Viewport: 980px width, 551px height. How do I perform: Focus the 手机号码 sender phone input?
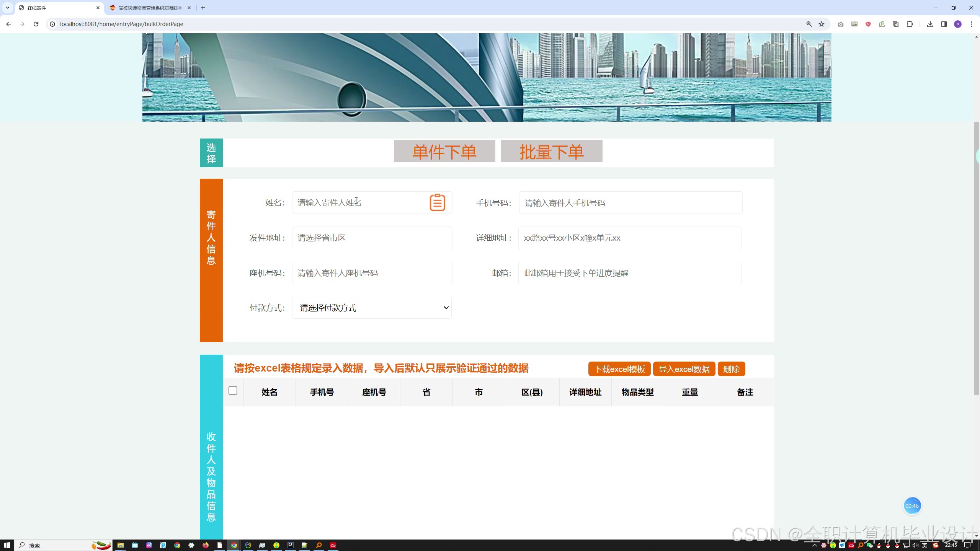pos(630,203)
